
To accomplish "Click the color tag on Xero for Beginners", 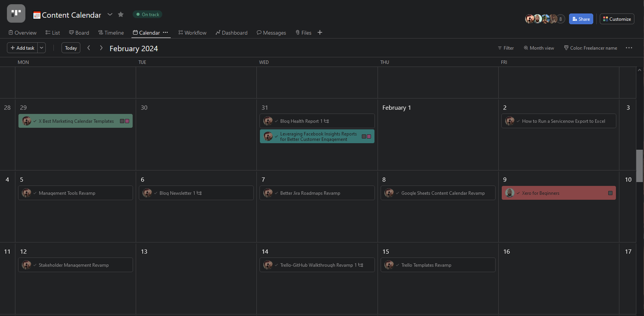I will (610, 193).
